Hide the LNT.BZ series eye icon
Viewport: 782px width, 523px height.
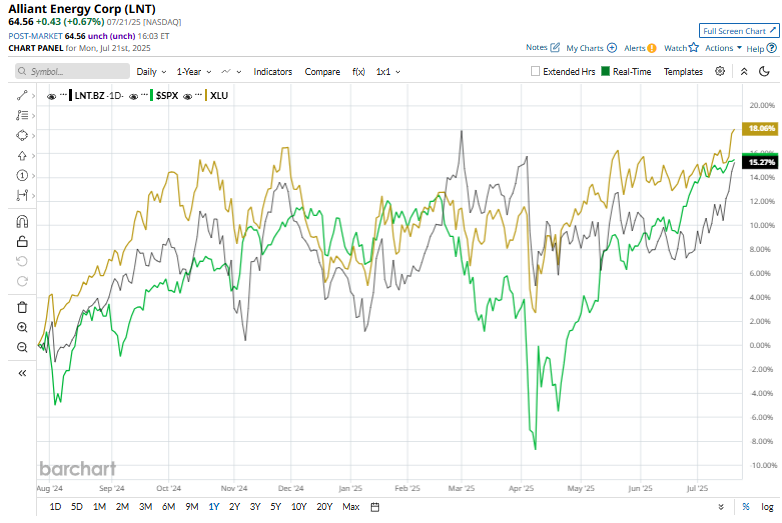point(51,96)
